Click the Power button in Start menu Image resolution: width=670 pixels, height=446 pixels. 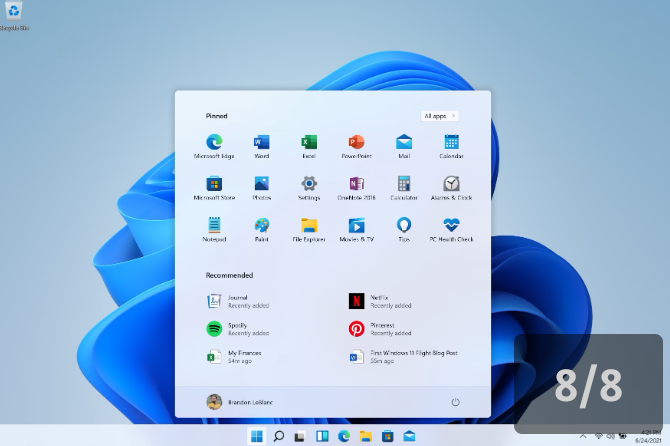[x=455, y=402]
